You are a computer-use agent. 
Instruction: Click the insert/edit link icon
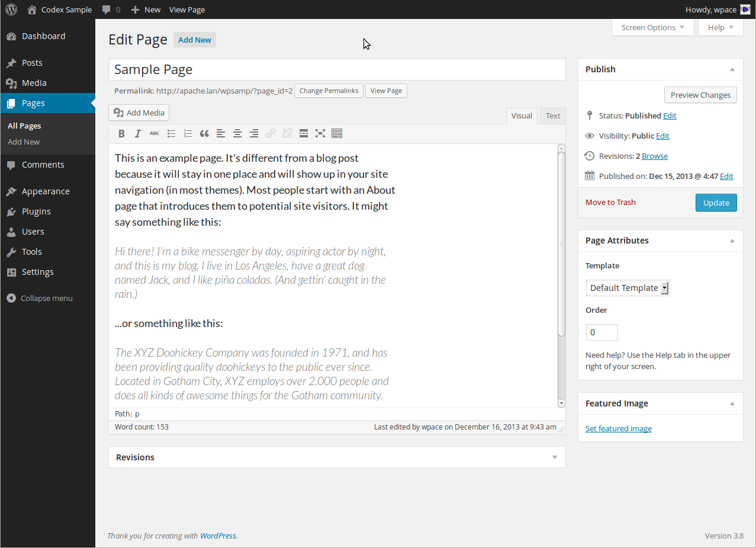click(x=271, y=134)
